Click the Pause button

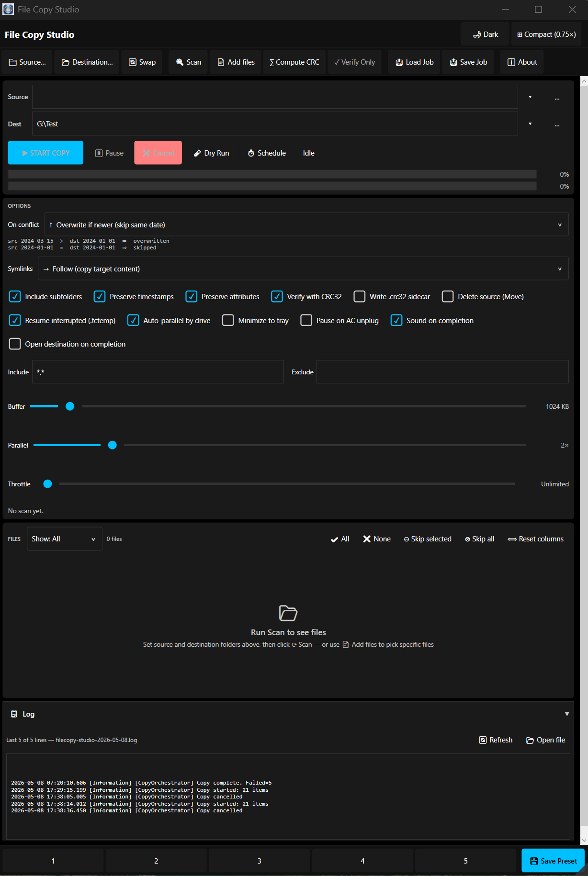point(109,153)
